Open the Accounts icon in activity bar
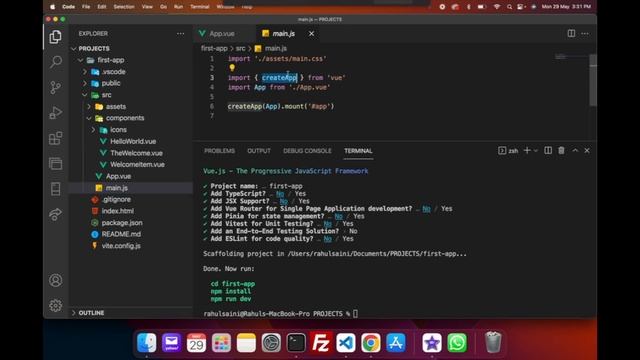Screen dimensions: 640x360 (x=56, y=280)
